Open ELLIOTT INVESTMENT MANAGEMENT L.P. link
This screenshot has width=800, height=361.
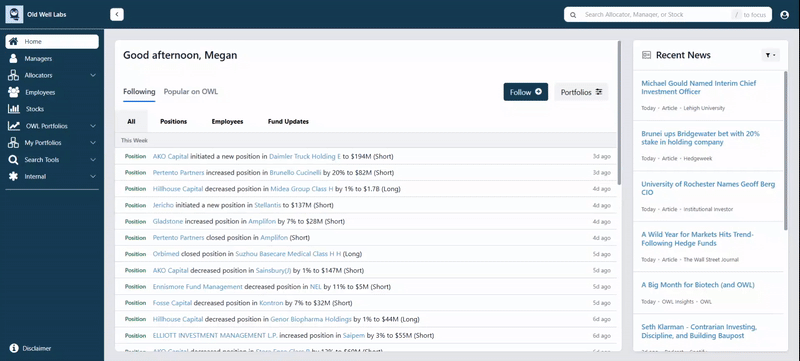[215, 336]
